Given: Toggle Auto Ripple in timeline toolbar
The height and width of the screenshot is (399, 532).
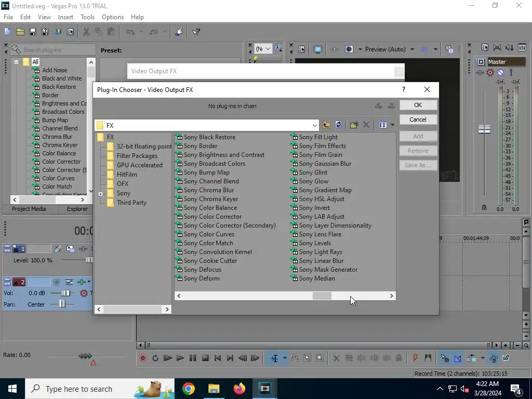Looking at the screenshot, I should [472, 358].
